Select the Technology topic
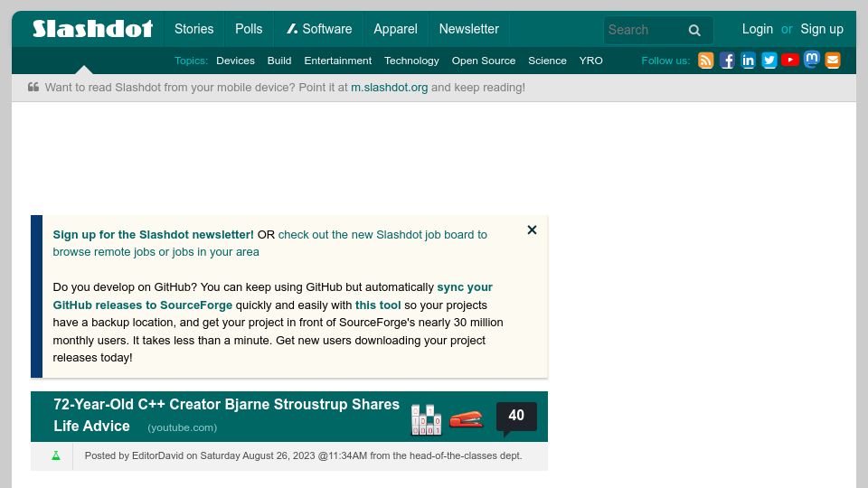The height and width of the screenshot is (488, 868). (411, 61)
